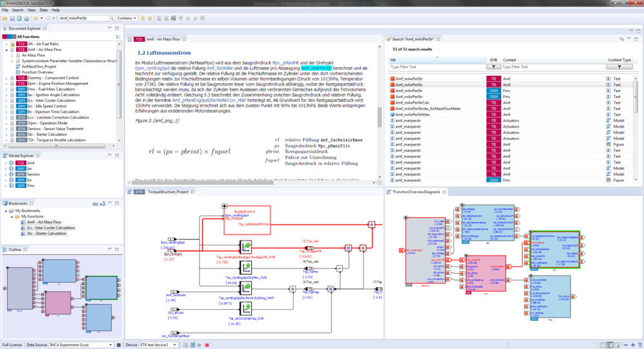644x349 pixels.
Task: Click zoom out minus icon in bottom-right status bar
Action: click(x=626, y=345)
